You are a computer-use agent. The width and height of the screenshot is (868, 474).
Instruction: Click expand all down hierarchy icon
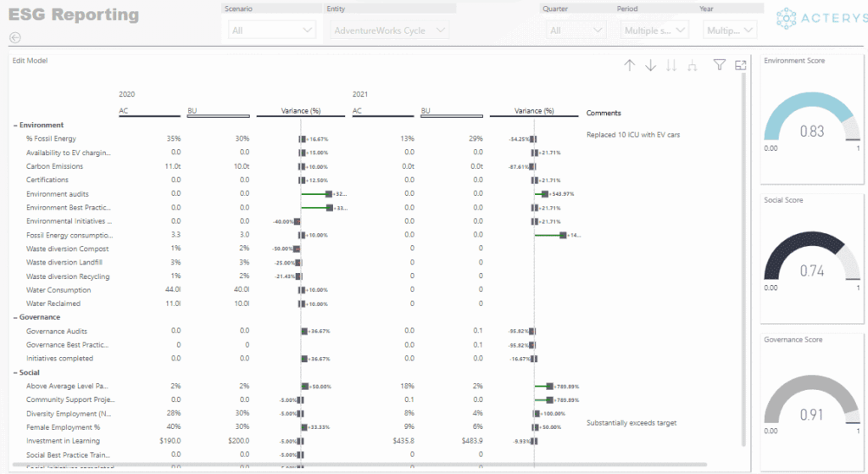692,65
